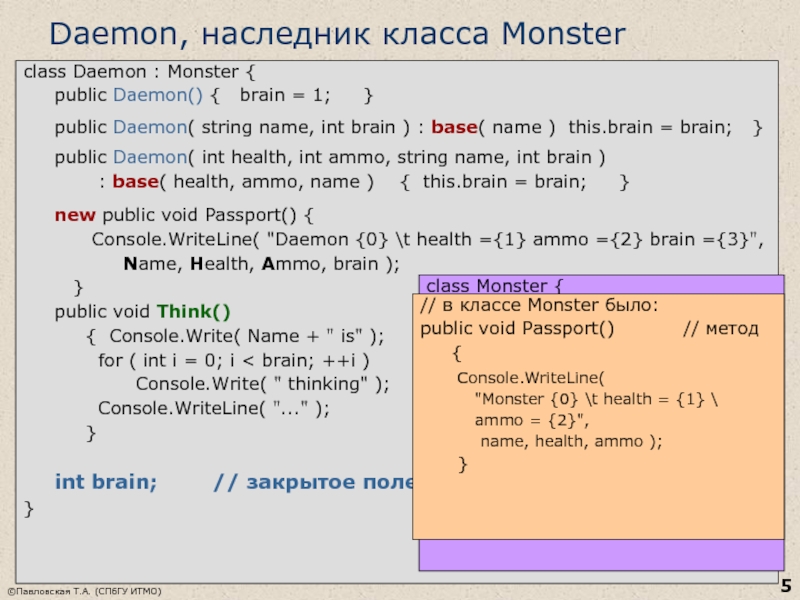Click the line 'public void Think()'
The width and height of the screenshot is (800, 600).
(142, 311)
